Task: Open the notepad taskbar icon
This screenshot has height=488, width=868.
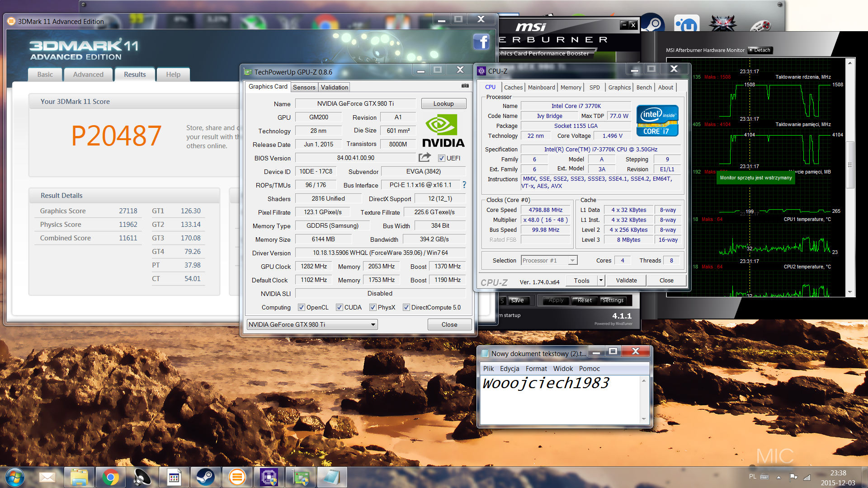Action: 332,477
